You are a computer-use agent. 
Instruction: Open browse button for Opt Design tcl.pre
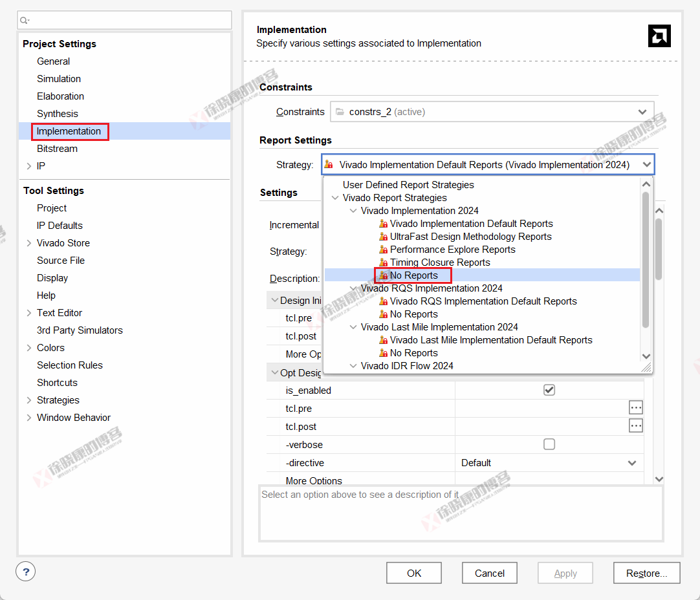(x=636, y=408)
